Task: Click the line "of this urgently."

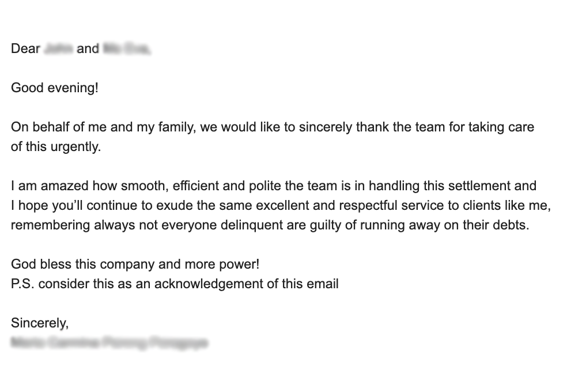Action: pos(56,146)
